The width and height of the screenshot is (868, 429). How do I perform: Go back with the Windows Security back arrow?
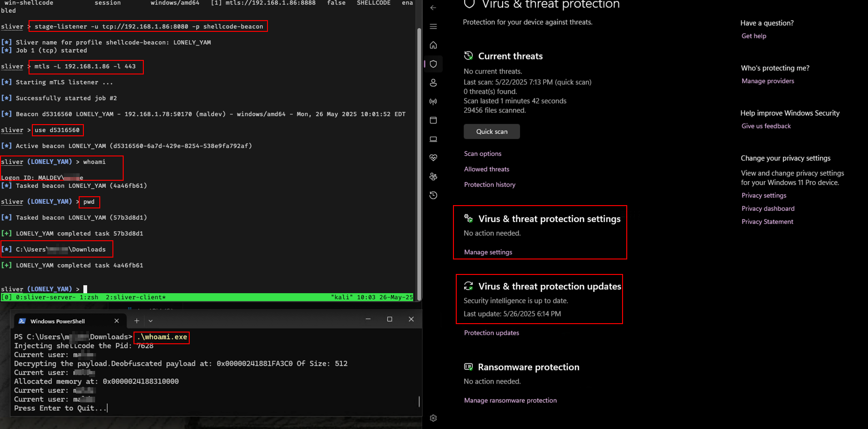coord(433,7)
